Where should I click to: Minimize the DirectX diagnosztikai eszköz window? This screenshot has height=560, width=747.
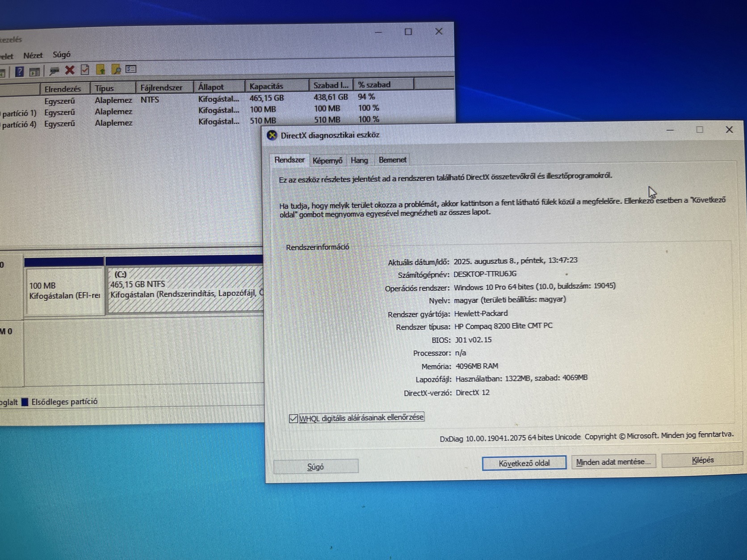[x=670, y=130]
